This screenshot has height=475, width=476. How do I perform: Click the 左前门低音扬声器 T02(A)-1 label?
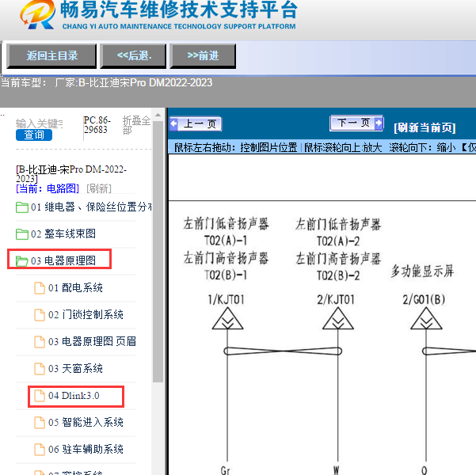click(226, 232)
